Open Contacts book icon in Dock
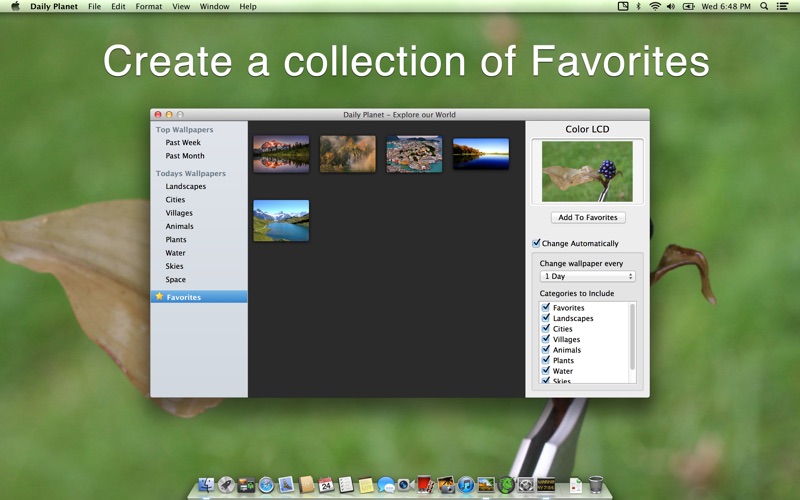The height and width of the screenshot is (500, 800). click(306, 484)
